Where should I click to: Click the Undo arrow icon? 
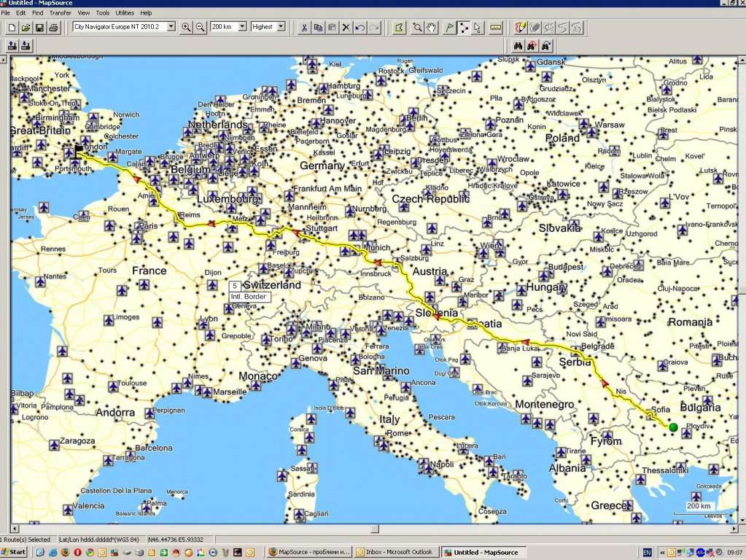360,28
